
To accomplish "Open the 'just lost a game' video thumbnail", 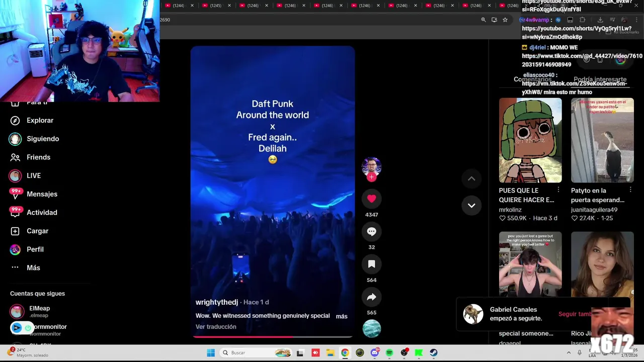I will click(x=530, y=264).
